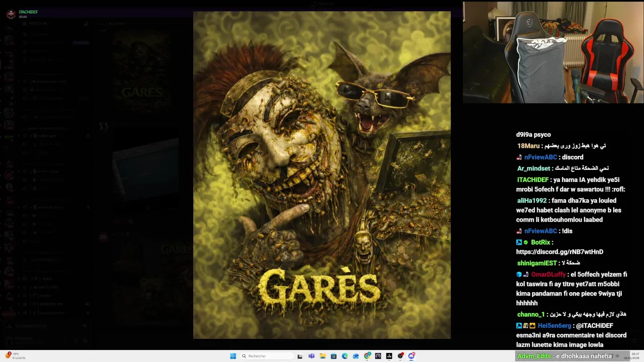644x362 pixels.
Task: Launch Microsoft Teams from the taskbar
Action: 311,356
